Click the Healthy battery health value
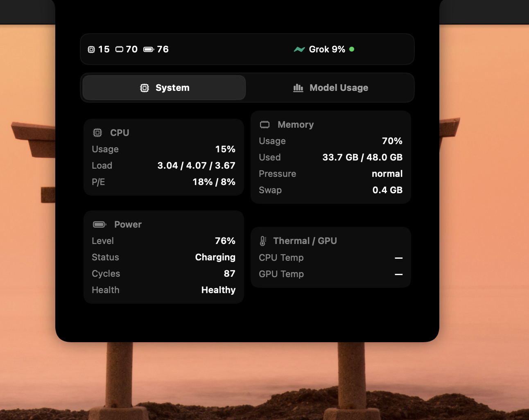Image resolution: width=529 pixels, height=420 pixels. (219, 290)
